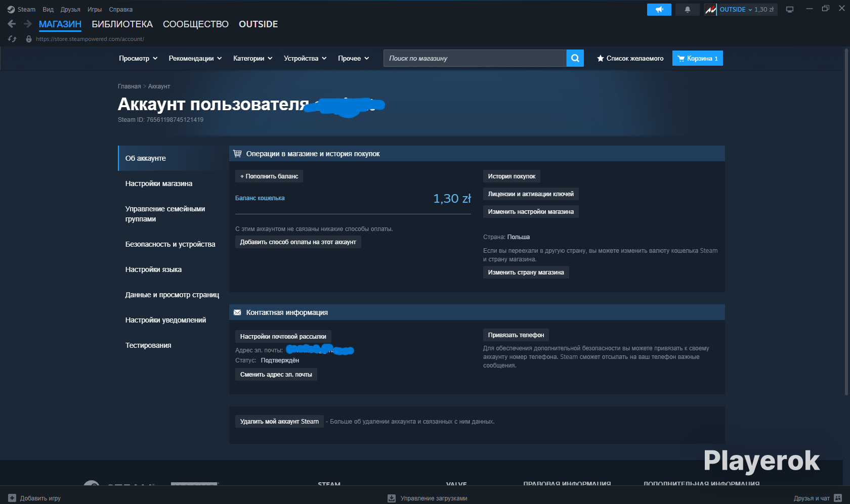The width and height of the screenshot is (850, 504).
Task: Select Об аккаунте in the sidebar
Action: [x=169, y=158]
